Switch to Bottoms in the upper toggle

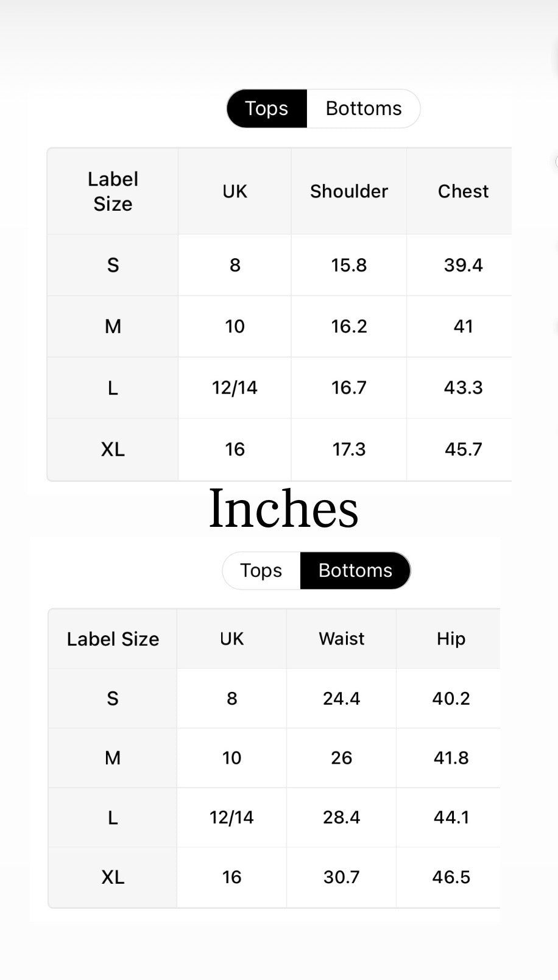pos(363,108)
